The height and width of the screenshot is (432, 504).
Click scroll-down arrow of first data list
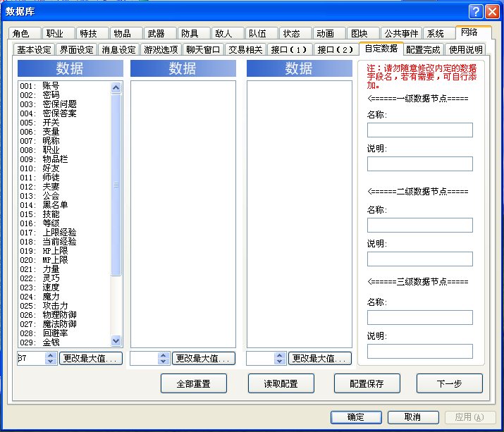click(116, 340)
